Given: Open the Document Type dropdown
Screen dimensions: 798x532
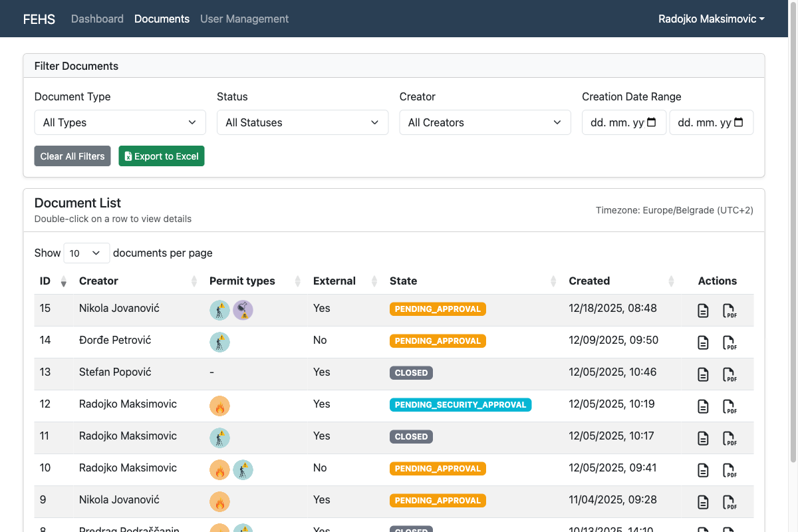Looking at the screenshot, I should [120, 122].
